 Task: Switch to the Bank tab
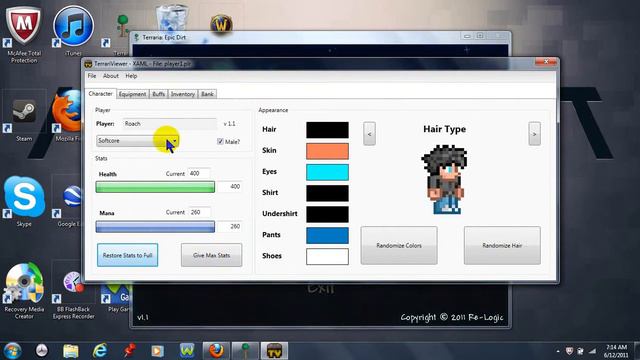pyautogui.click(x=207, y=94)
